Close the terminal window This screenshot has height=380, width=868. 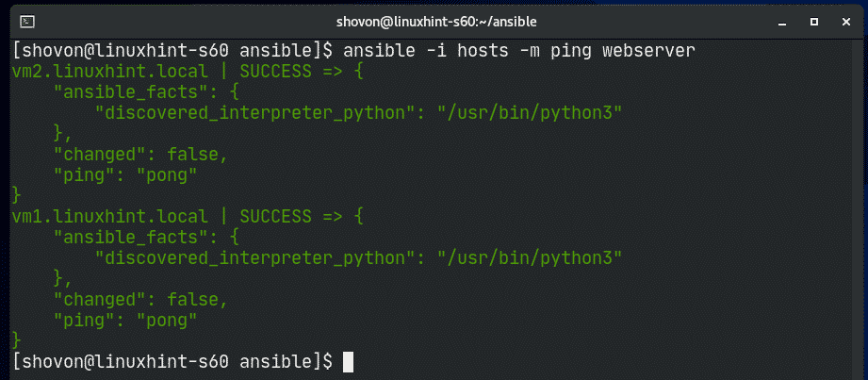[845, 22]
